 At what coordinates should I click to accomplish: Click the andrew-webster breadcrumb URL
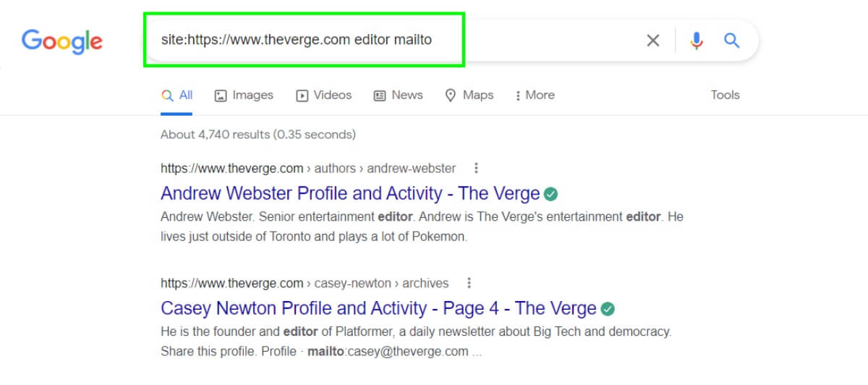308,169
